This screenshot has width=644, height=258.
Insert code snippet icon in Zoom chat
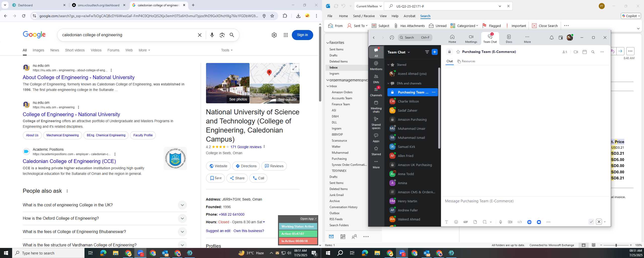(x=520, y=222)
